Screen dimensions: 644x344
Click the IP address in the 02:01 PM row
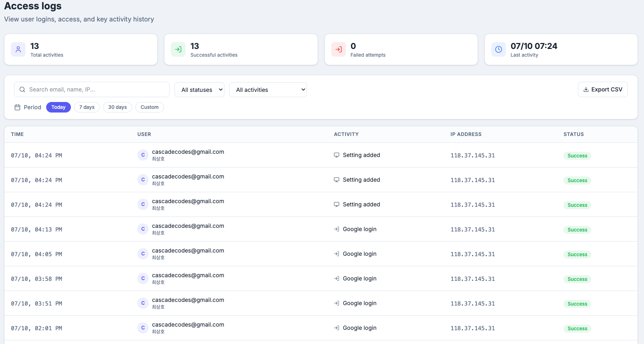[473, 328]
